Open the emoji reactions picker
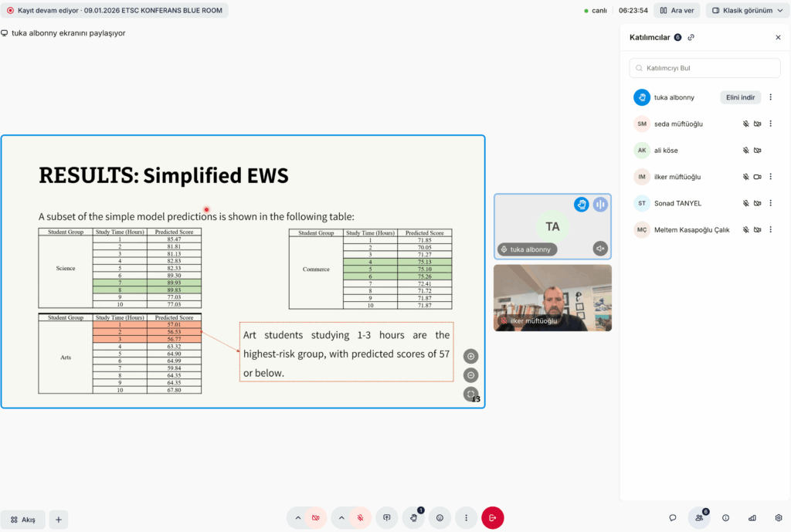Image resolution: width=791 pixels, height=532 pixels. point(440,518)
